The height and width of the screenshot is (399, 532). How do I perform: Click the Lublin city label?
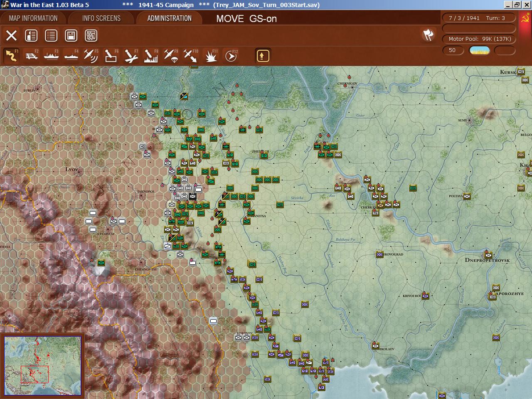tap(30, 90)
